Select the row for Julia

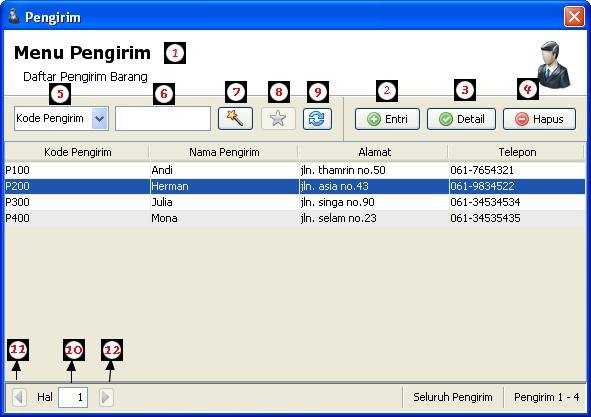point(295,202)
